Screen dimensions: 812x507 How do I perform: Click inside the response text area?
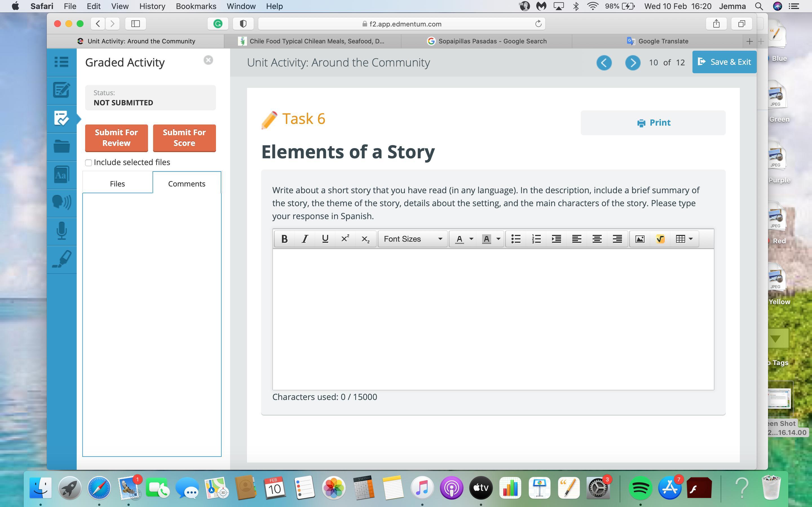pyautogui.click(x=493, y=319)
